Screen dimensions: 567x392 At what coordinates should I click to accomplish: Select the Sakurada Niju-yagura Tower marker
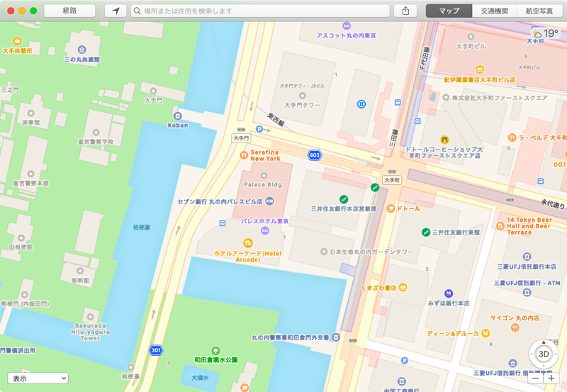[91, 317]
